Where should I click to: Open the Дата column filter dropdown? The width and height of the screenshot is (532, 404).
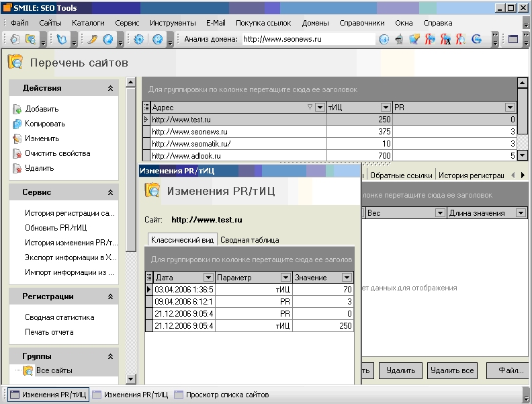208,278
